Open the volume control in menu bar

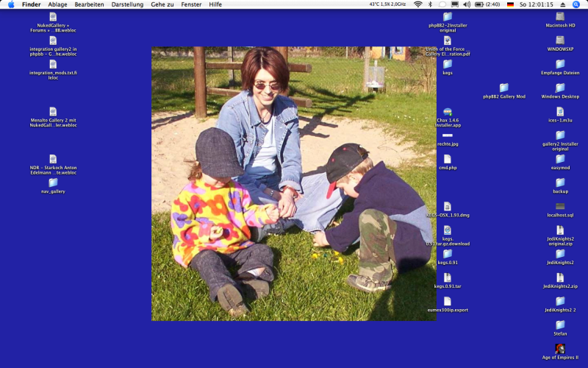click(x=466, y=4)
